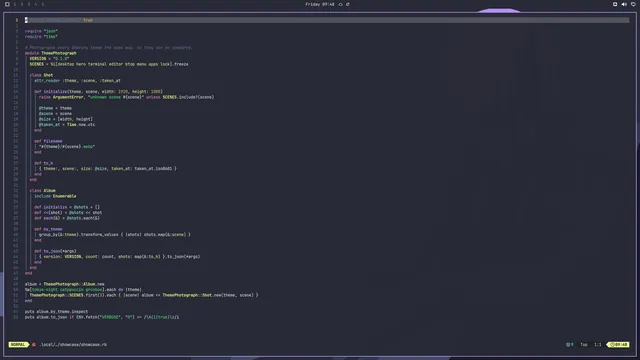Click 'module ThemePhotograph' declaration
This screenshot has height=360, width=640.
(51, 53)
